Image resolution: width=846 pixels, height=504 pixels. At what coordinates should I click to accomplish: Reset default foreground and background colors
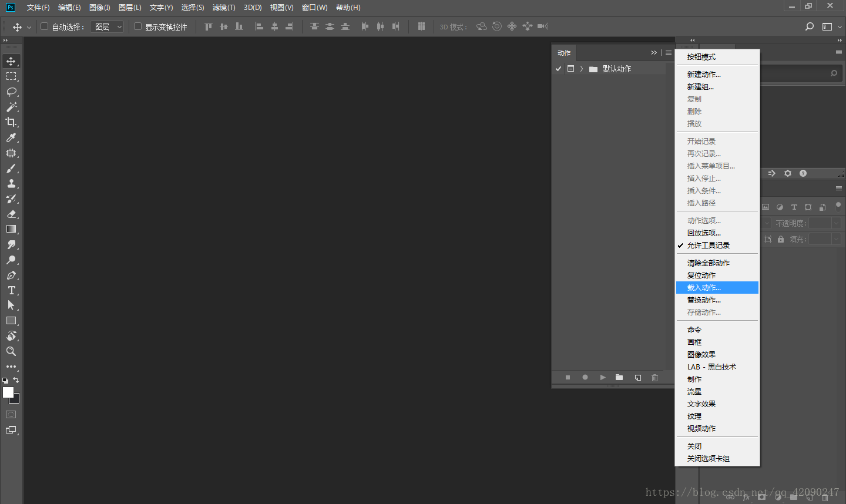click(x=5, y=381)
